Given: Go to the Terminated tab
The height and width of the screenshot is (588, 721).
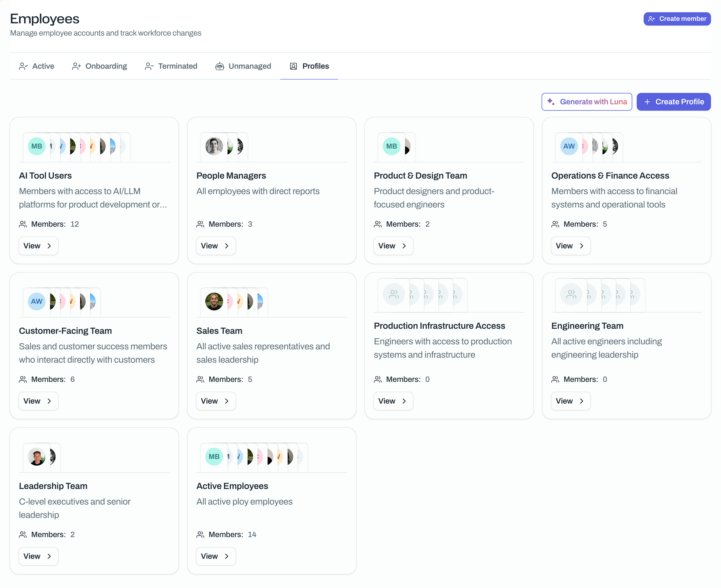Looking at the screenshot, I should (171, 66).
